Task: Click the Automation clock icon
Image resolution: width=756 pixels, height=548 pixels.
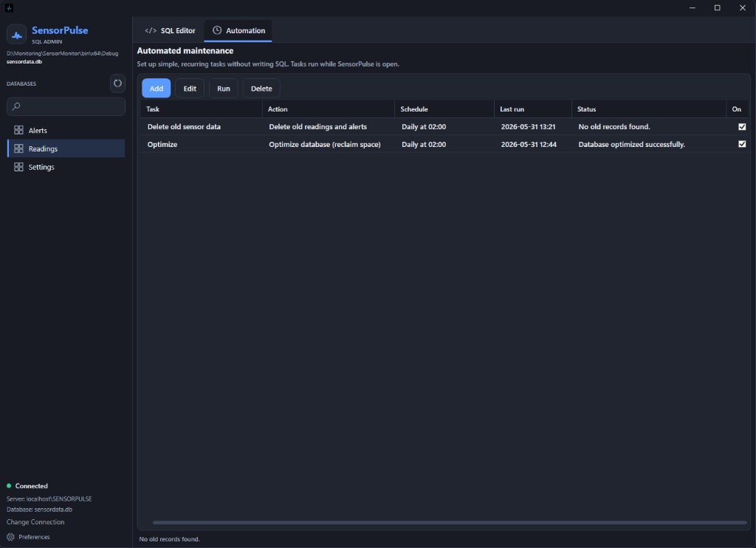Action: [217, 30]
